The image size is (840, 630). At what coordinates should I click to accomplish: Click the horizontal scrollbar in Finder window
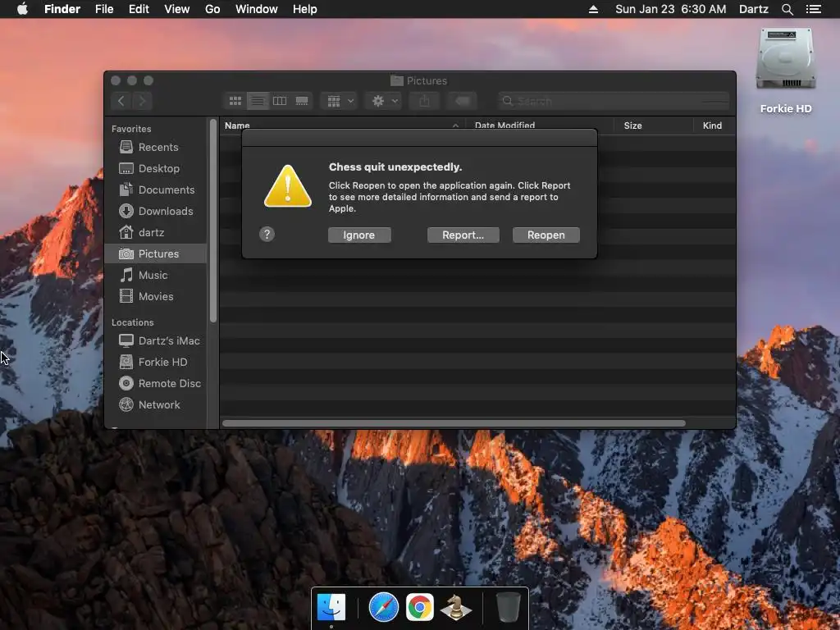454,423
